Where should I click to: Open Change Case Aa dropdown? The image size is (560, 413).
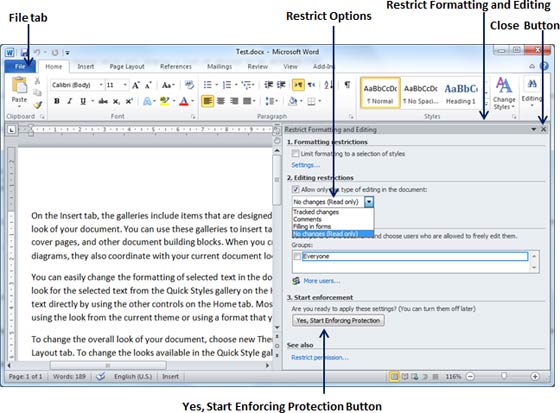(x=168, y=85)
